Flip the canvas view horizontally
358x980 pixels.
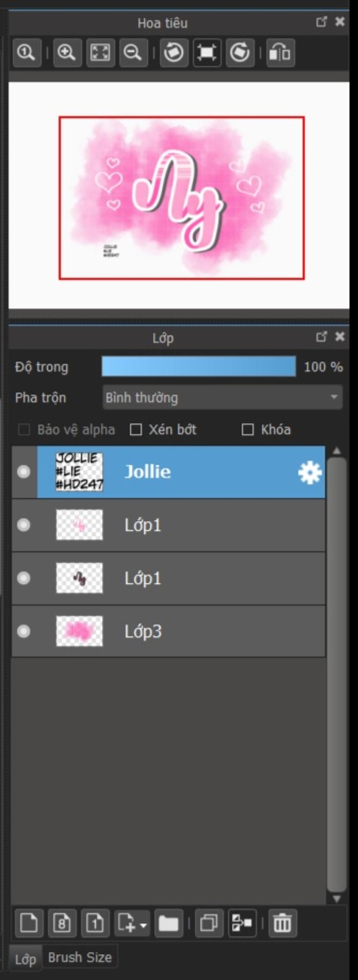[280, 52]
